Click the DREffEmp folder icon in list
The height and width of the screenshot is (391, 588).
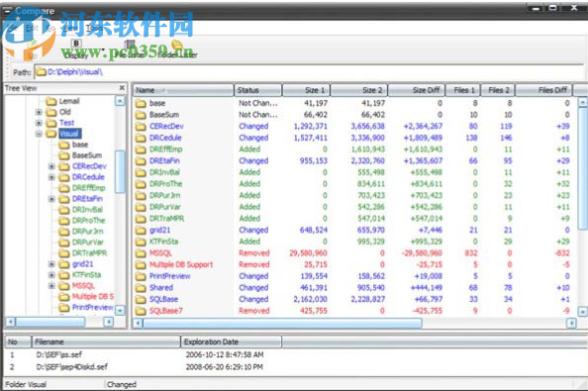[x=141, y=149]
